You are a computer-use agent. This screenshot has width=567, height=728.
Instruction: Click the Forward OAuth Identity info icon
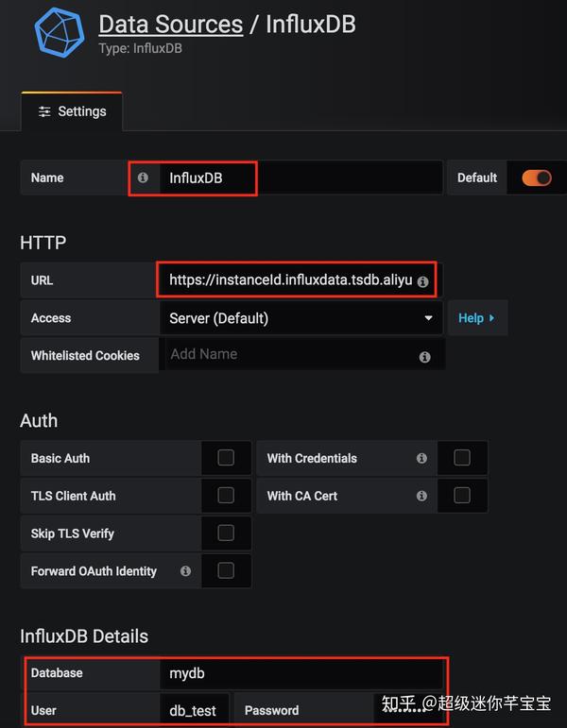coord(185,571)
